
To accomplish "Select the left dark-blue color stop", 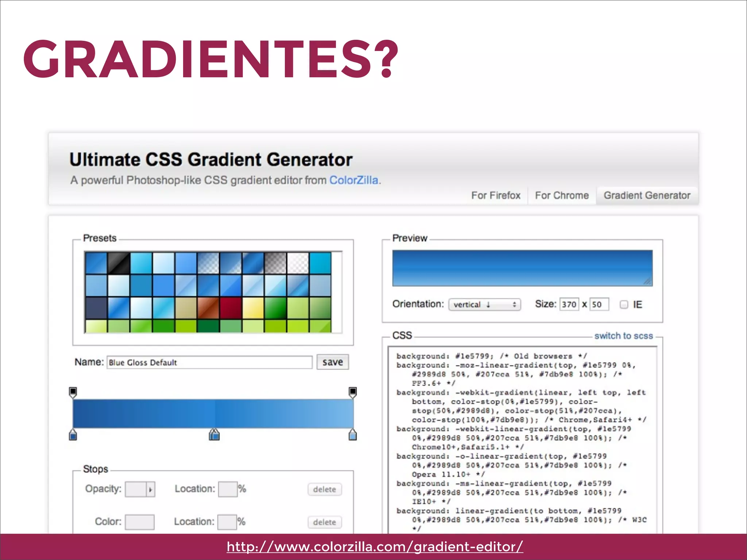I will pyautogui.click(x=73, y=435).
